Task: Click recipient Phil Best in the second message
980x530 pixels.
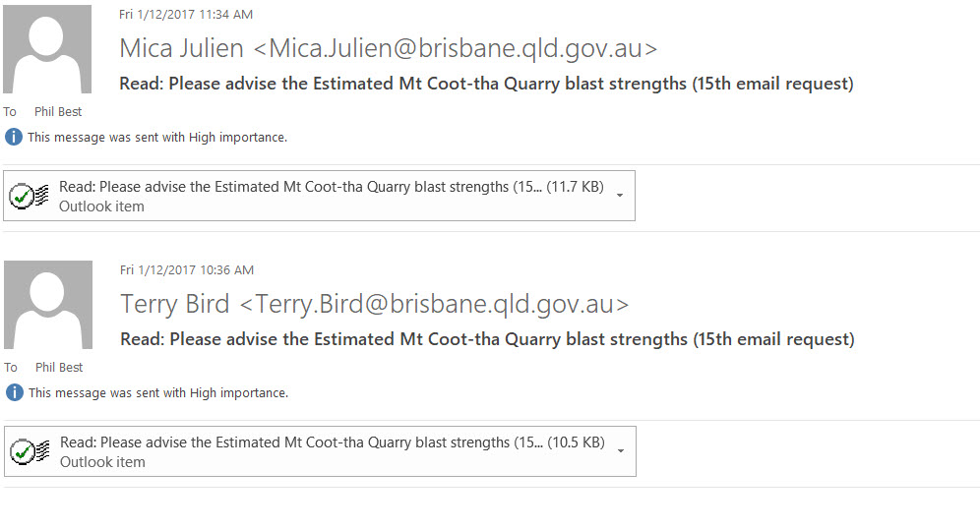Action: point(59,367)
